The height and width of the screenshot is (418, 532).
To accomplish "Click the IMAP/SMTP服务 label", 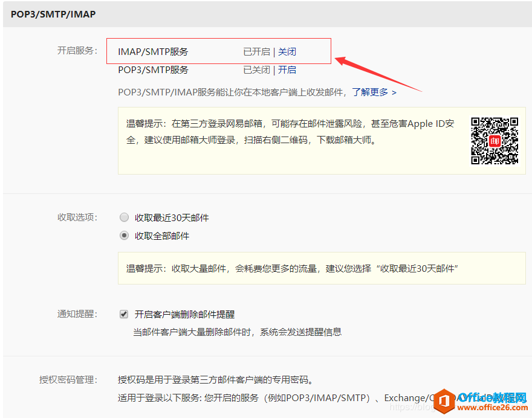I will coord(153,52).
